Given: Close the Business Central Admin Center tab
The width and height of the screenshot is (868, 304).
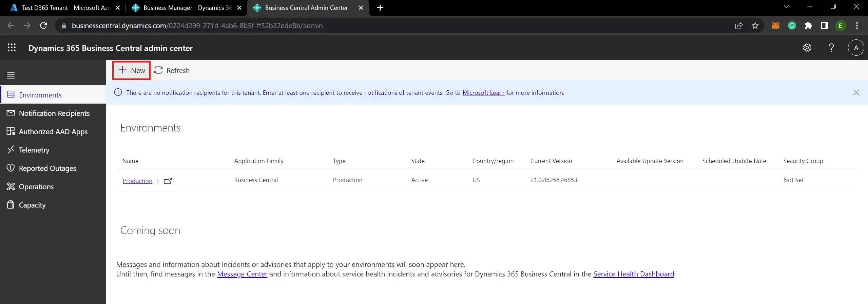Looking at the screenshot, I should pyautogui.click(x=361, y=8).
